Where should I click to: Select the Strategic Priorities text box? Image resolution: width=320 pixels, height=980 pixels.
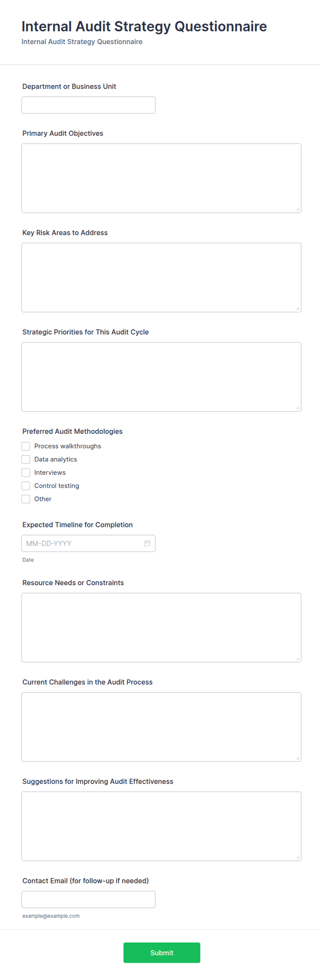click(161, 377)
